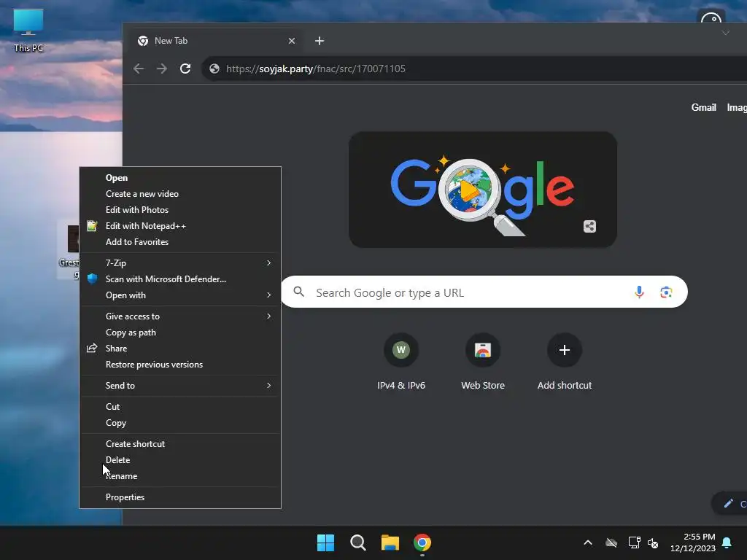Image resolution: width=747 pixels, height=560 pixels.
Task: Start voice search with microphone
Action: click(x=639, y=292)
